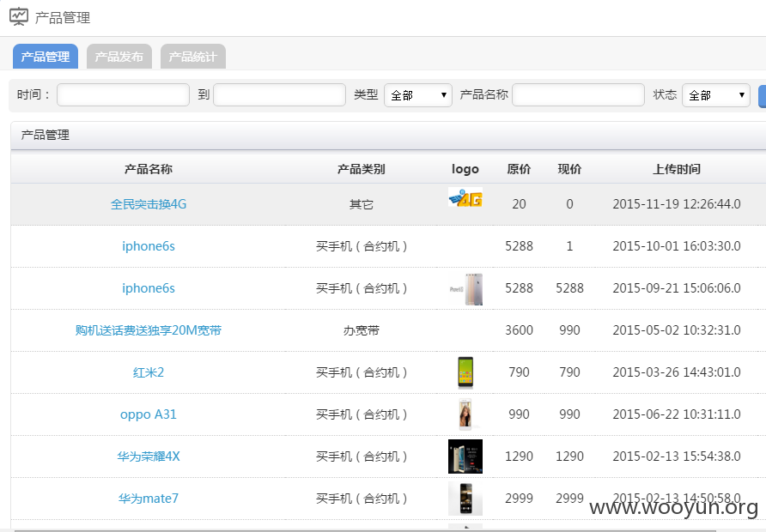Open the oppo A31 product link
766x532 pixels.
coord(149,414)
